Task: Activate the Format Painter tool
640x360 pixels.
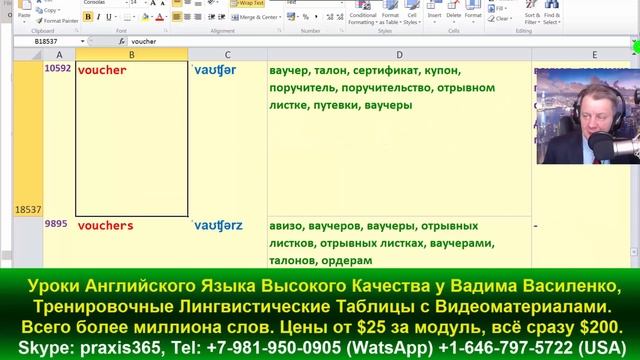Action: click(57, 20)
